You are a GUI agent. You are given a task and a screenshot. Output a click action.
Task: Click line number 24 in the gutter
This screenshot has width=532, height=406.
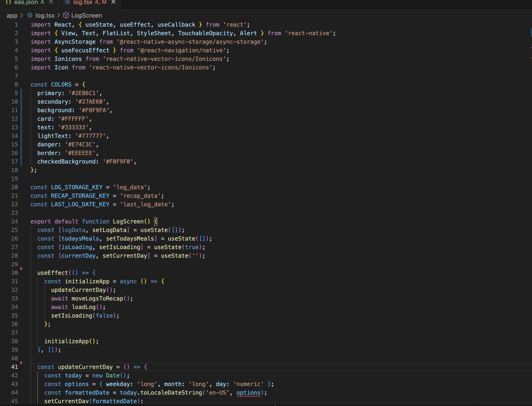coord(15,221)
